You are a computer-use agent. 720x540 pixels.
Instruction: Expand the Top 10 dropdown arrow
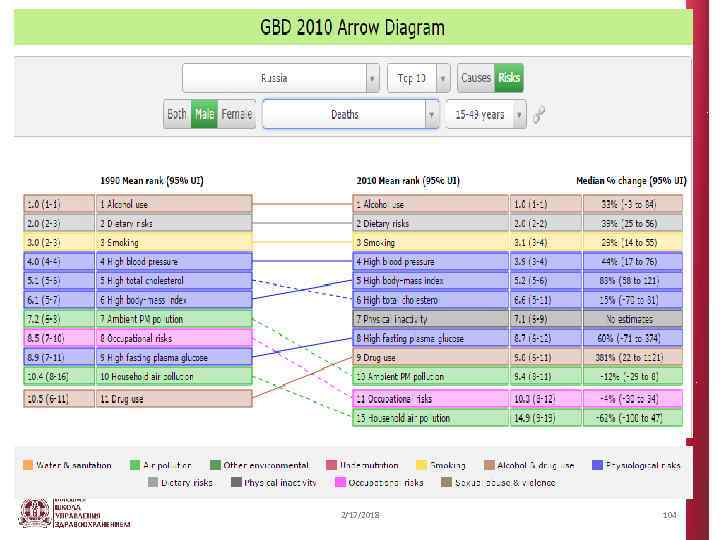tap(443, 78)
